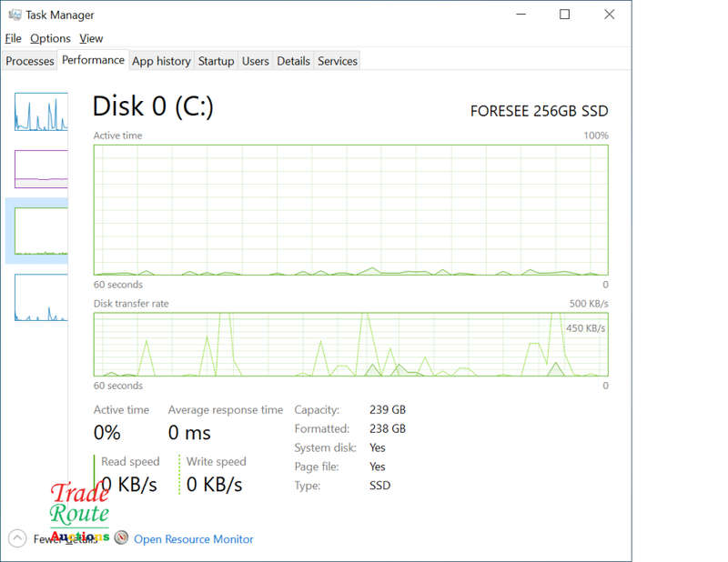Open Resource Monitor link

click(194, 539)
